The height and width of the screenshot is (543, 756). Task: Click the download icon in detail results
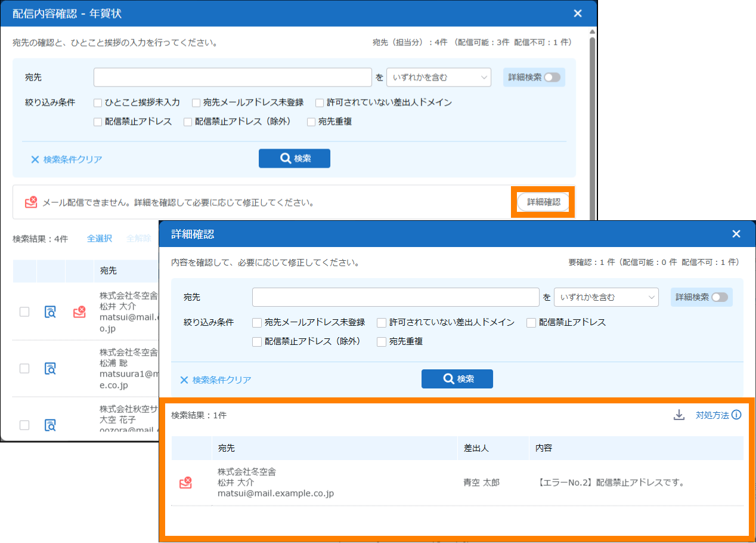tap(678, 415)
